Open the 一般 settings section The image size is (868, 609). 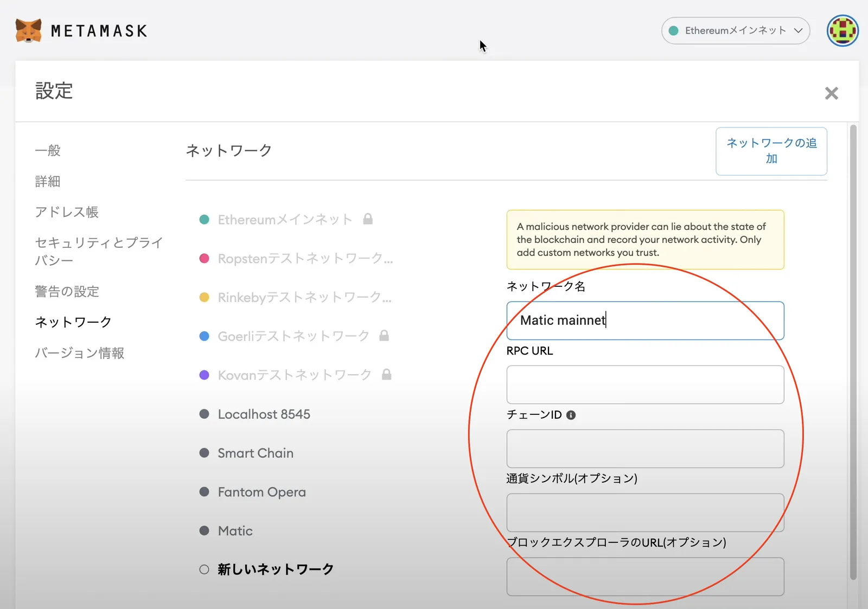click(48, 150)
